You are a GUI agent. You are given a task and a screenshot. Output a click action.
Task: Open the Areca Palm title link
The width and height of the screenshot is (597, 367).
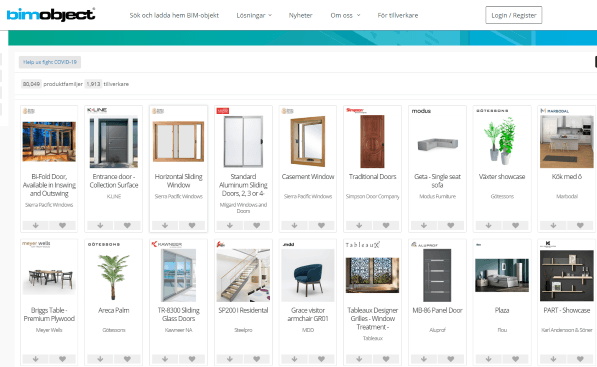113,310
